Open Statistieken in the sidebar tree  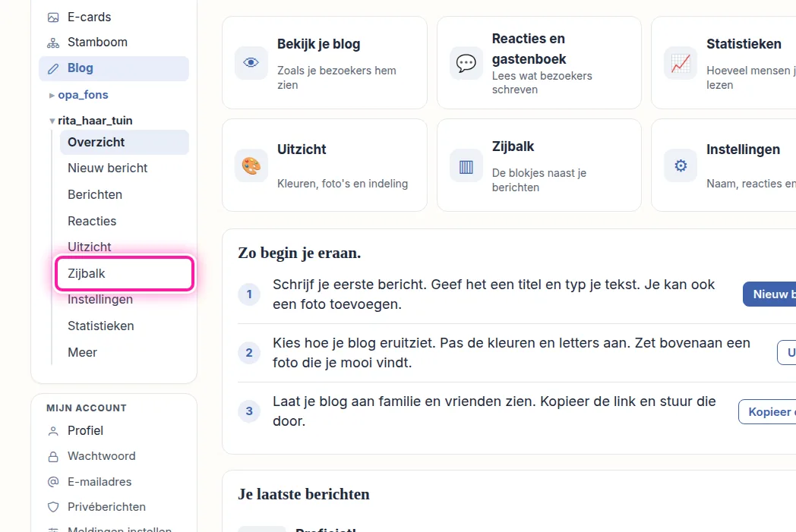tap(125, 326)
